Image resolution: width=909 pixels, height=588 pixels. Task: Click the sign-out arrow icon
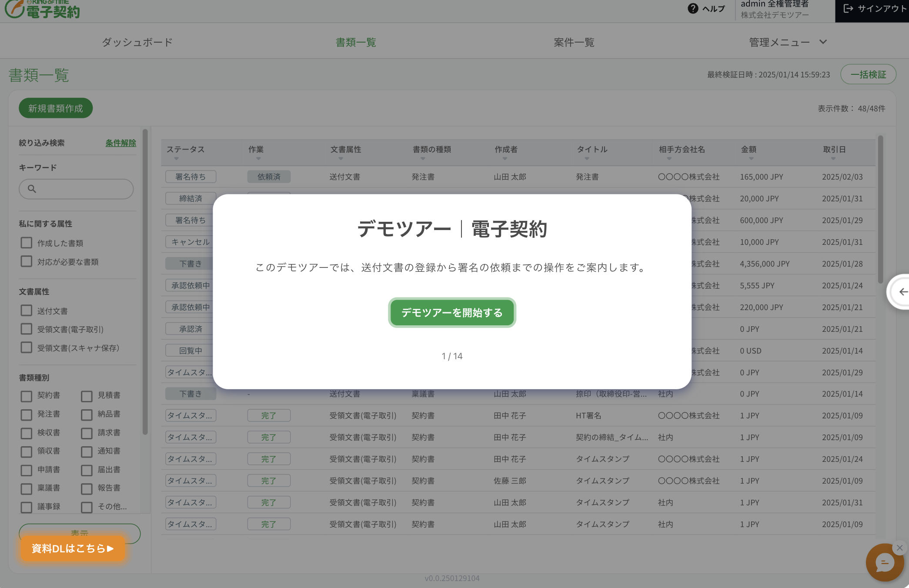pyautogui.click(x=848, y=8)
